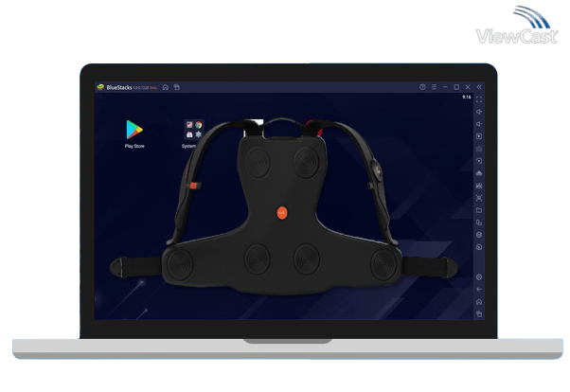
Task: Click the circular play macro icon in sidebar
Action: 479,161
